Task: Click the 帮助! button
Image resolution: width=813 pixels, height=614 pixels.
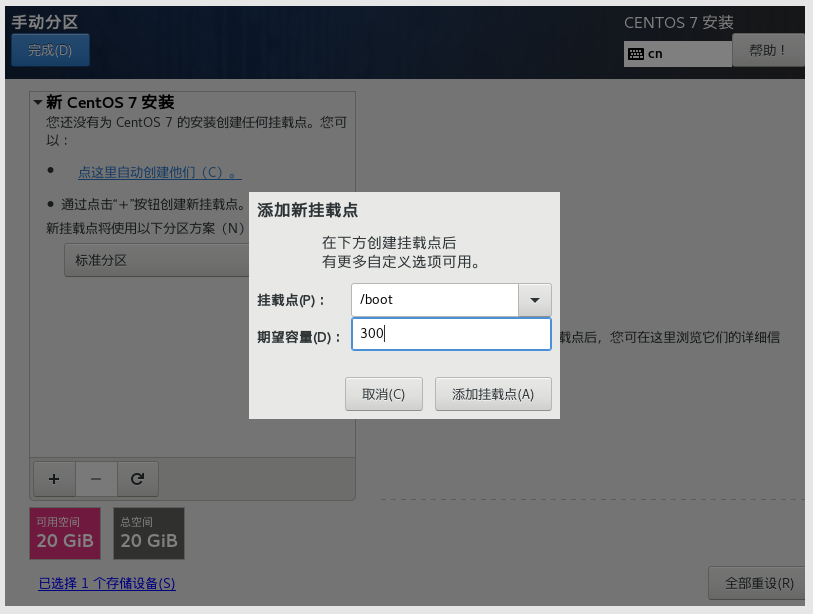Action: pyautogui.click(x=768, y=50)
